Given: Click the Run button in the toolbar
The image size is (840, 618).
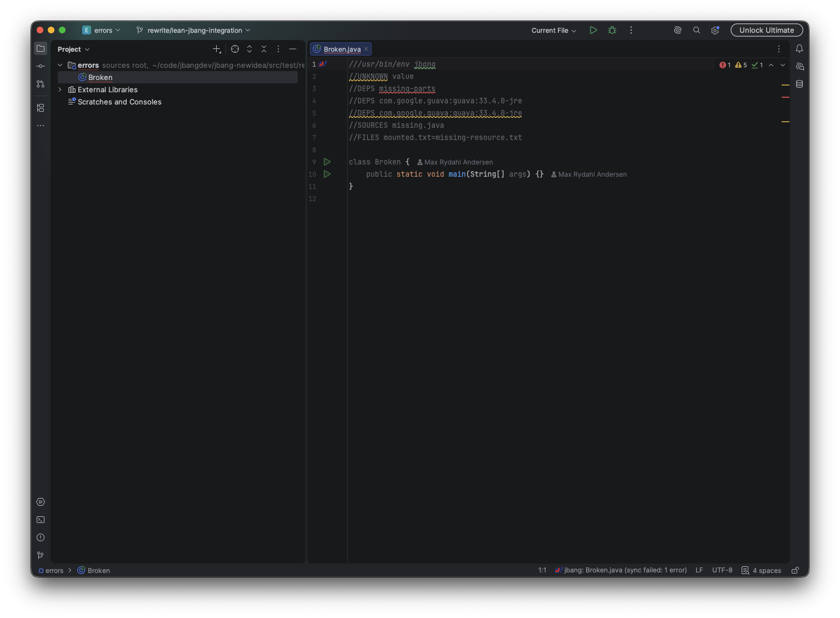Looking at the screenshot, I should pos(593,30).
